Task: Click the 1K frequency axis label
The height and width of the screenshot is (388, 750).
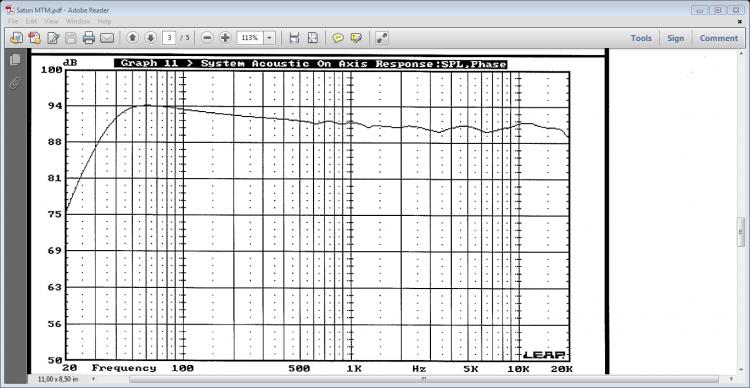Action: pos(353,368)
